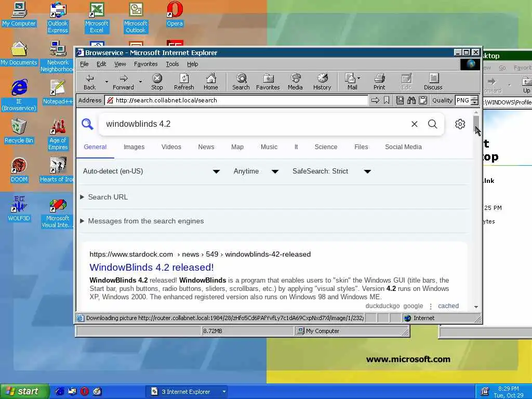Viewport: 532px width, 399px height.
Task: Click the bookmark ribbon icon in address bar
Action: tap(387, 100)
